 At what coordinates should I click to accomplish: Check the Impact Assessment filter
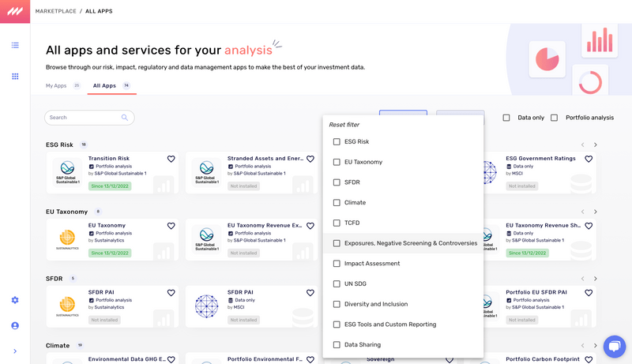pyautogui.click(x=337, y=264)
